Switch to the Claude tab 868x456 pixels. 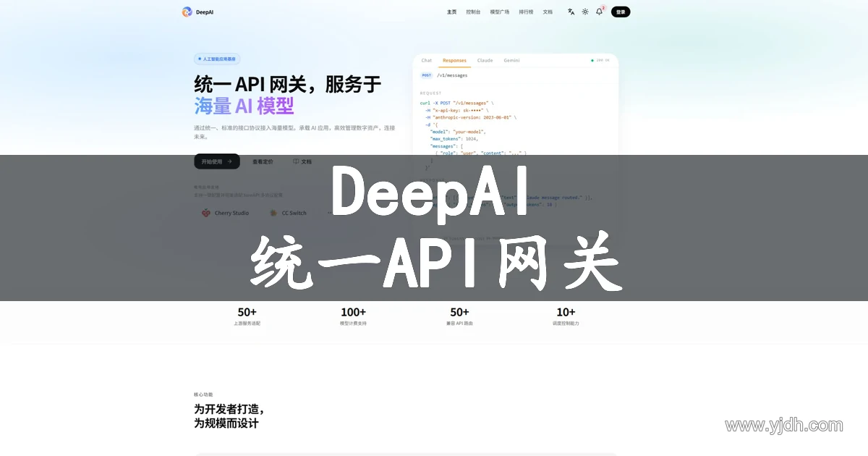pyautogui.click(x=485, y=61)
